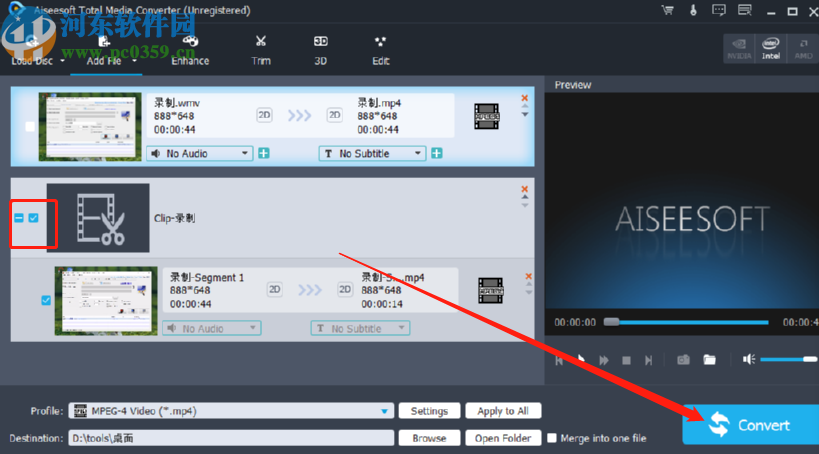Toggle source 2D mode for 录制.wmv
The width and height of the screenshot is (819, 454).
[x=264, y=115]
